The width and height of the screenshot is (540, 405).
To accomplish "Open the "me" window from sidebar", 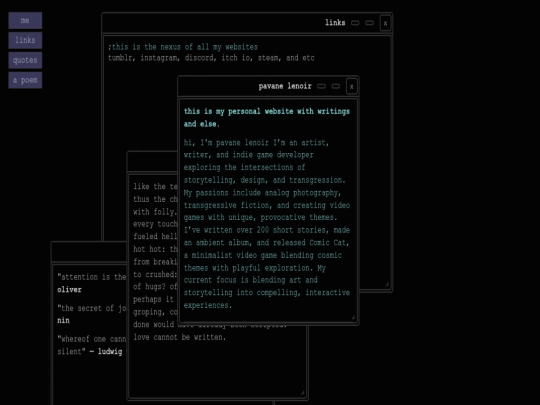I will tap(25, 20).
